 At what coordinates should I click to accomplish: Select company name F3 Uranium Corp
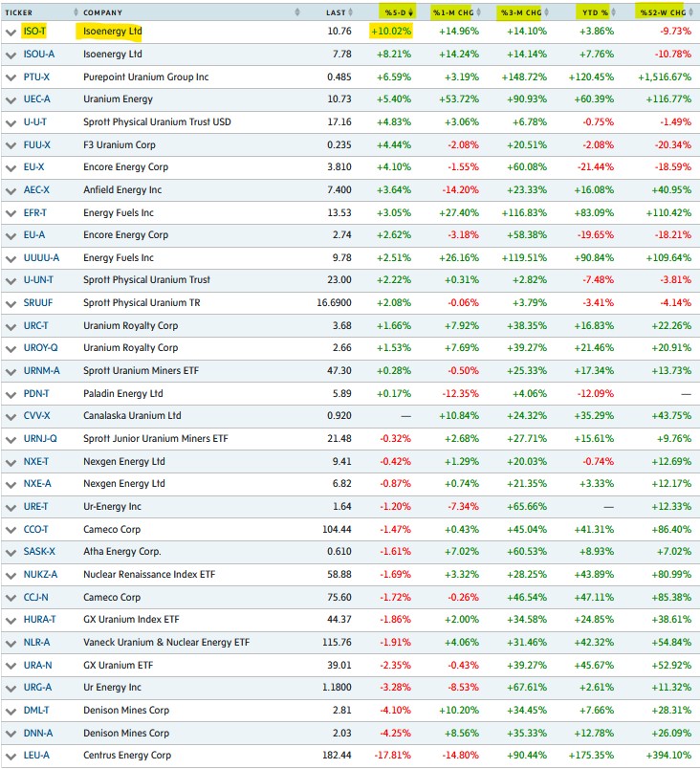120,145
